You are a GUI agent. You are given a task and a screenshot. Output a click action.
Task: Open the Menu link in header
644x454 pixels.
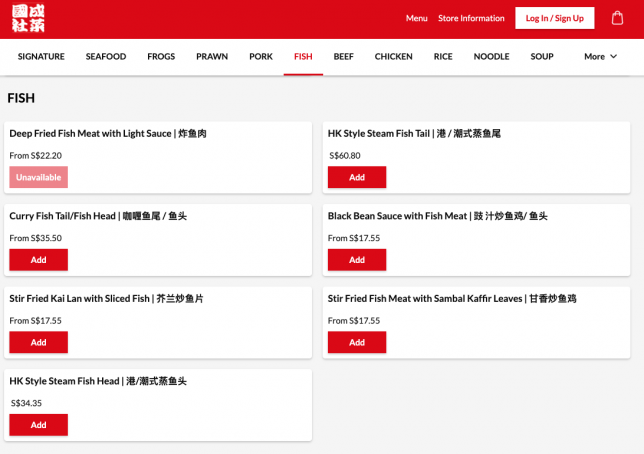416,18
